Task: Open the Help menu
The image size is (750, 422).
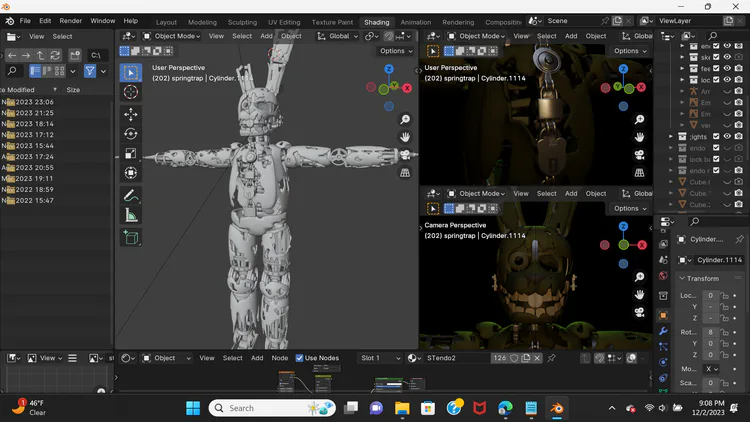Action: click(x=131, y=21)
